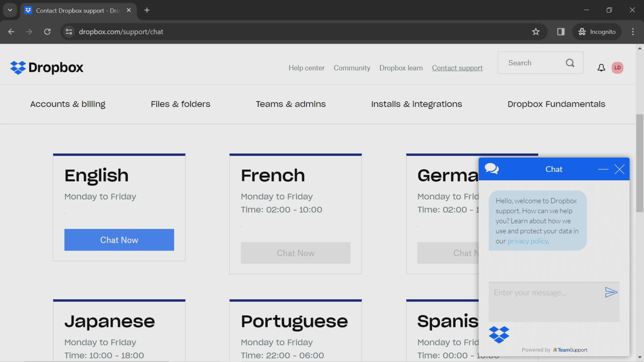The image size is (644, 362).
Task: Expand the browser tab options dropdown
Action: [x=10, y=10]
